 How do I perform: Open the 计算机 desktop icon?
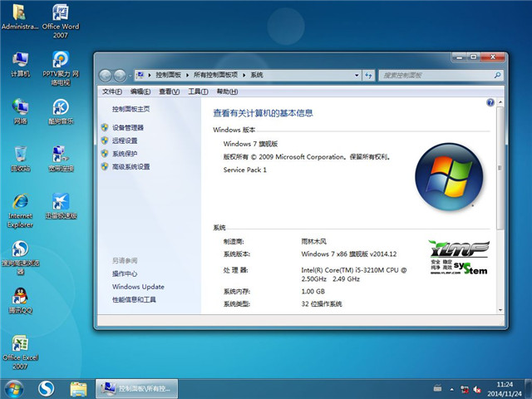click(x=20, y=65)
